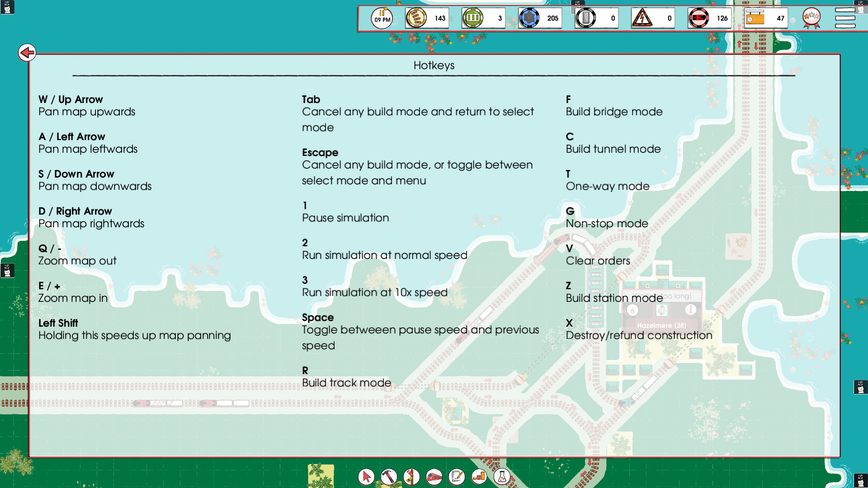Click Run simulation at normal speed text
Viewport: 868px width, 488px height.
[x=385, y=255]
